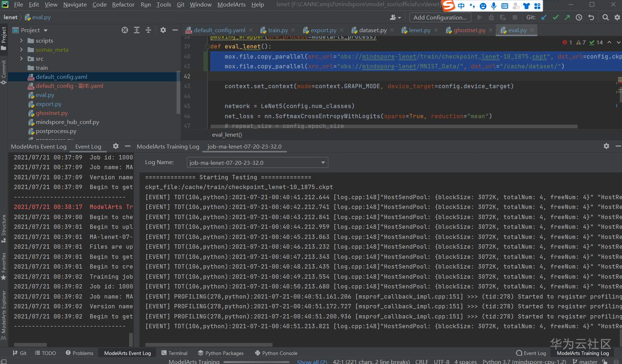Open the Project view dropdown arrow
Viewport: 622px width, 364px height.
coord(46,31)
